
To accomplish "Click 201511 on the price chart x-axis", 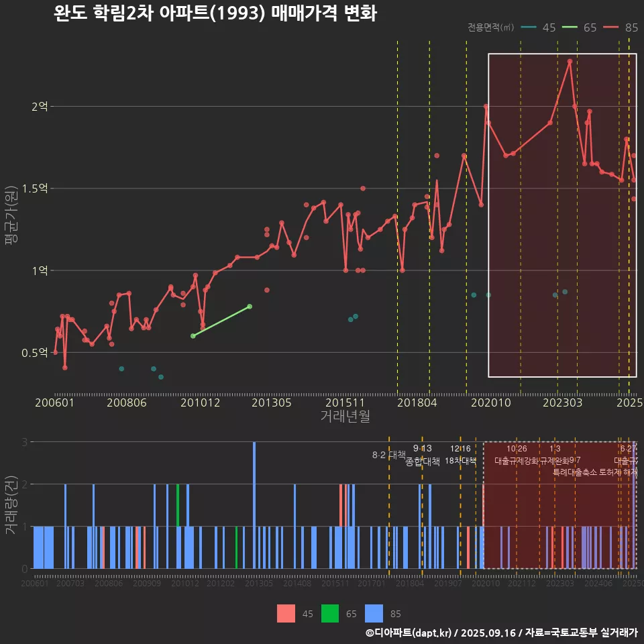I will (x=345, y=402).
